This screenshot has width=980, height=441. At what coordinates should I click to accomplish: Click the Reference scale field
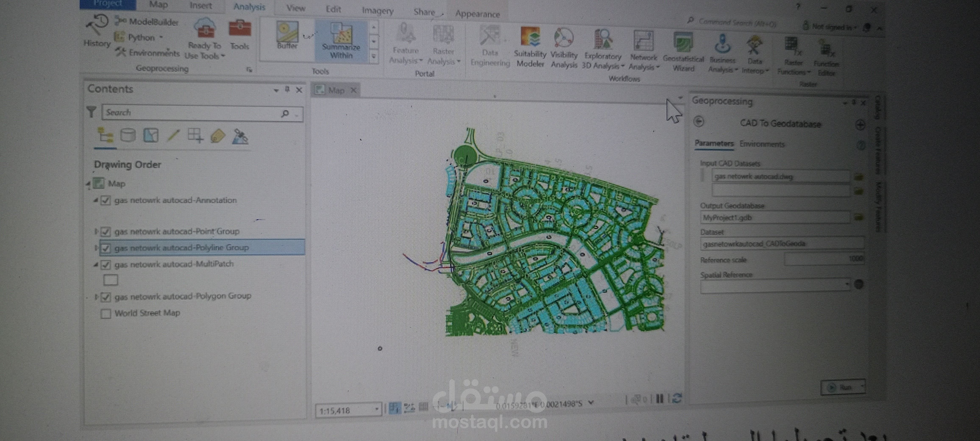(x=824, y=259)
